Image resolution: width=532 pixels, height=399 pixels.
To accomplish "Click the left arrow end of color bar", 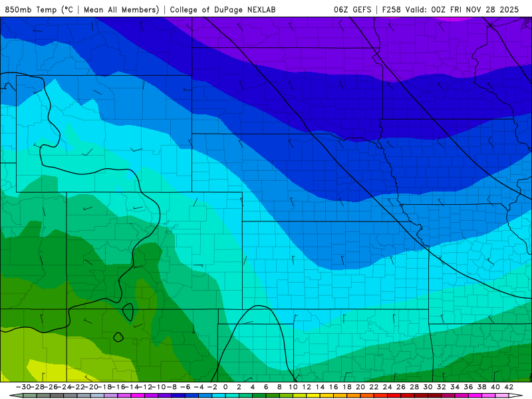I will (x=16, y=396).
